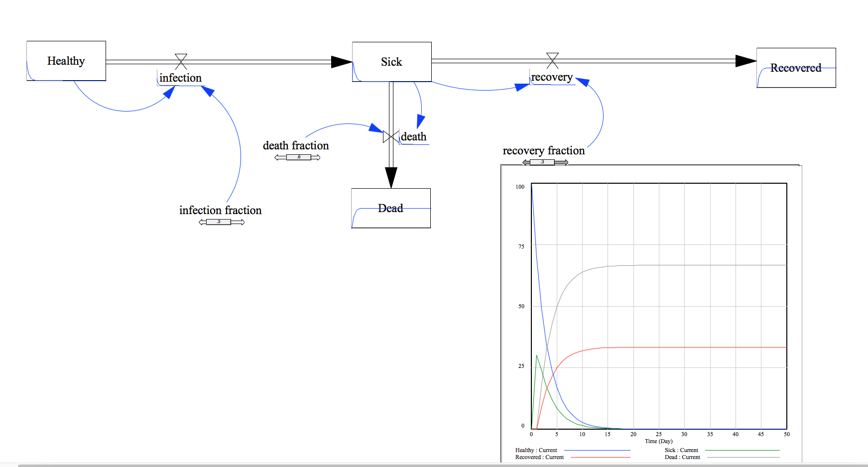868x467 pixels.
Task: Click "Healthy : Current" legend entry
Action: pos(536,450)
